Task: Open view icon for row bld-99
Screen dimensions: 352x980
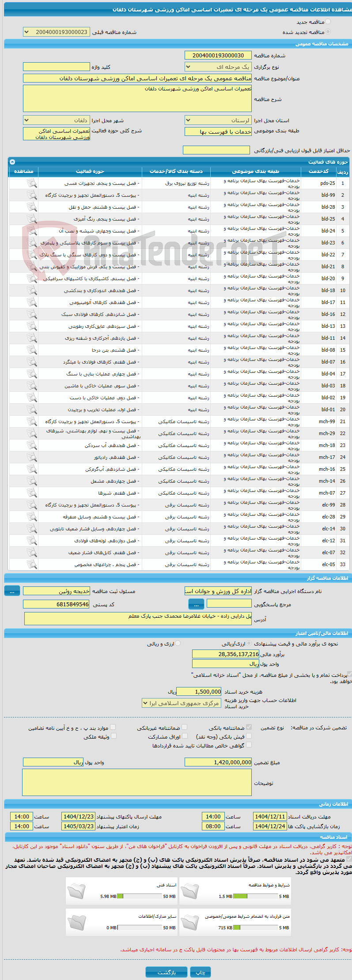Action: [32, 195]
